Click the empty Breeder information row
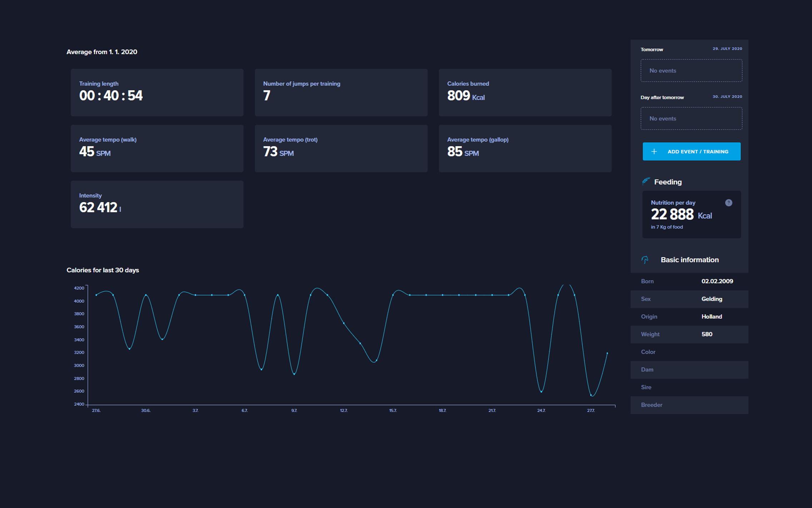 tap(689, 405)
